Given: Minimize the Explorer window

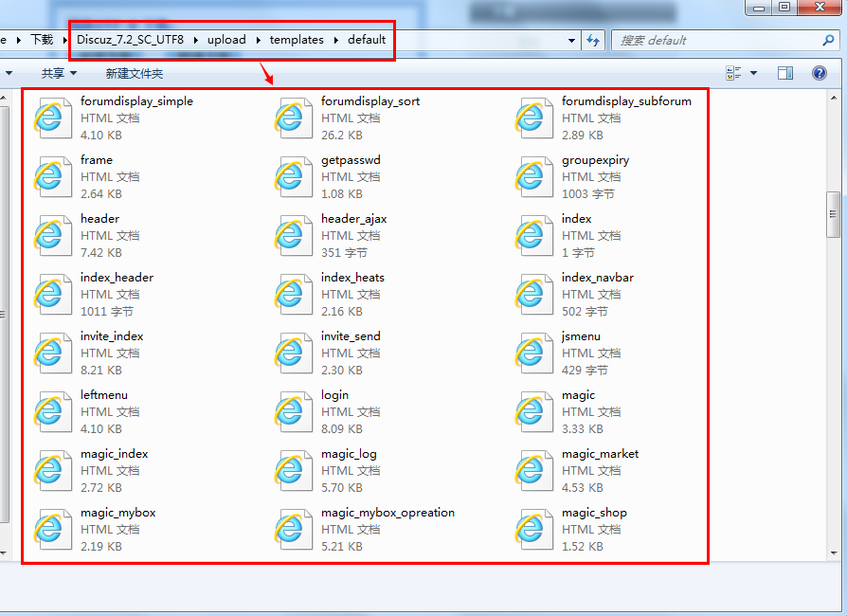Looking at the screenshot, I should click(759, 7).
